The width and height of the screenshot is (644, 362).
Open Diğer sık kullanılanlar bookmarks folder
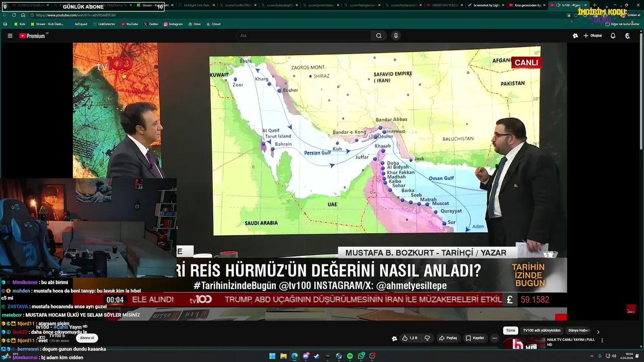coord(622,24)
